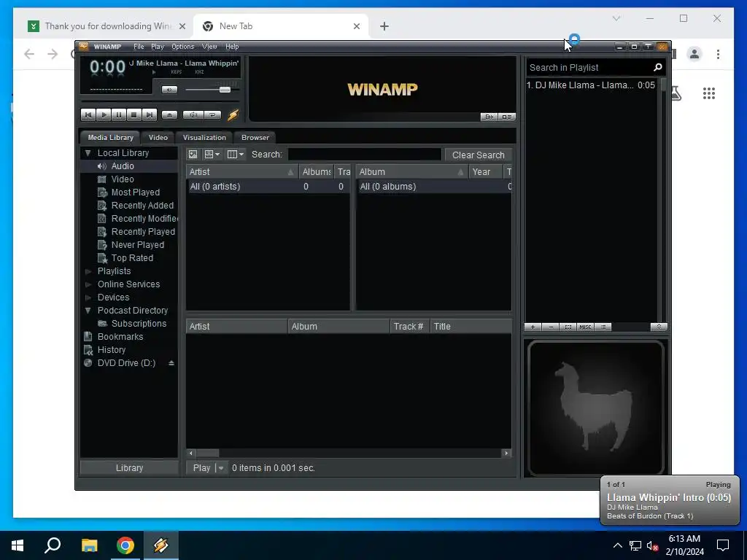Click the Add (+) playlist button
Viewport: 747px width, 560px height.
click(x=533, y=327)
